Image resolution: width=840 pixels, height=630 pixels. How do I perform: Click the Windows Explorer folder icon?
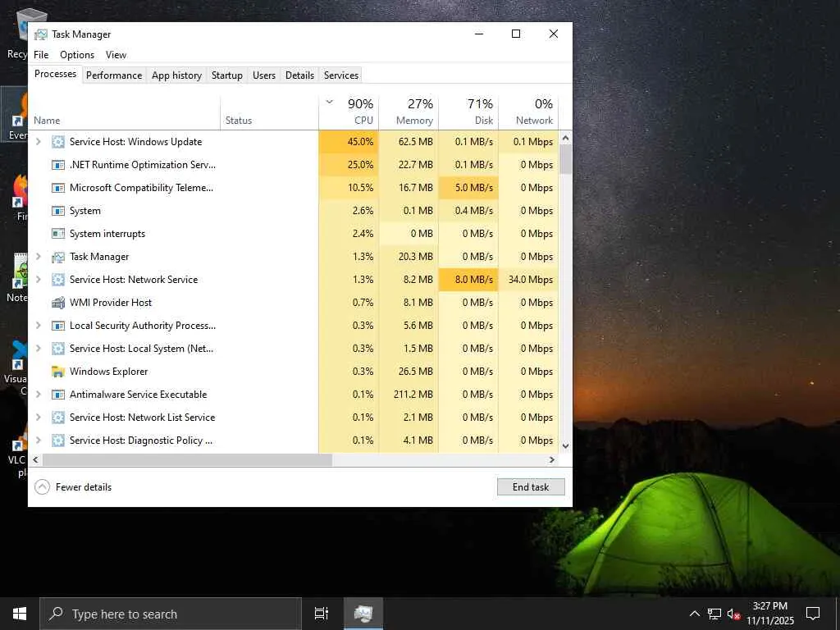[x=58, y=372]
